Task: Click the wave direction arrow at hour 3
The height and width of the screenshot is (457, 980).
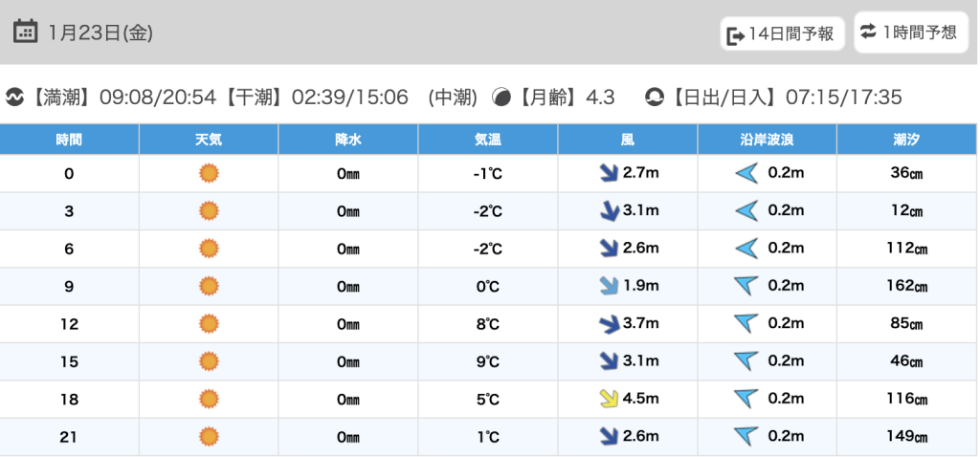Action: point(746,211)
